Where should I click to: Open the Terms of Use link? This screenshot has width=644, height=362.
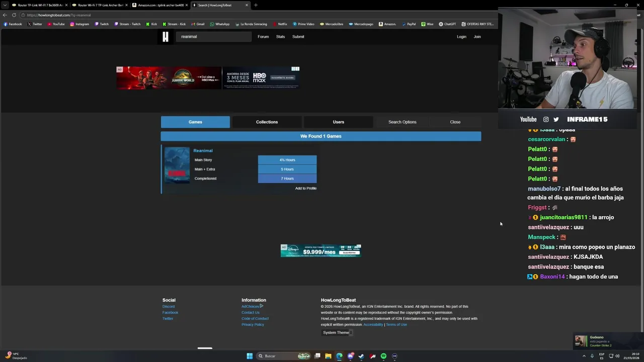396,325
